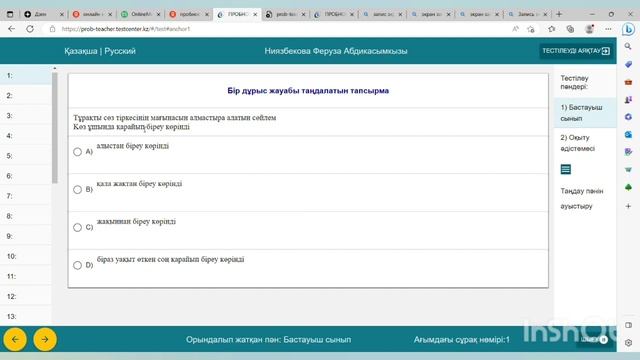Click the sidebar shopping tag icon

[x=628, y=64]
